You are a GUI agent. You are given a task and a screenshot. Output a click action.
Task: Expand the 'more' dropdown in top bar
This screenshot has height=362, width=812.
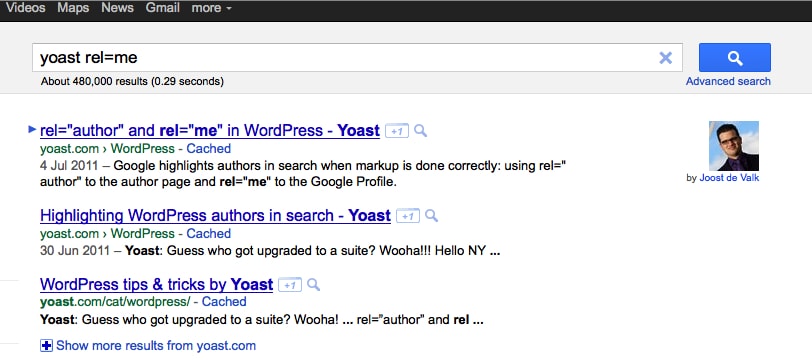[x=211, y=8]
